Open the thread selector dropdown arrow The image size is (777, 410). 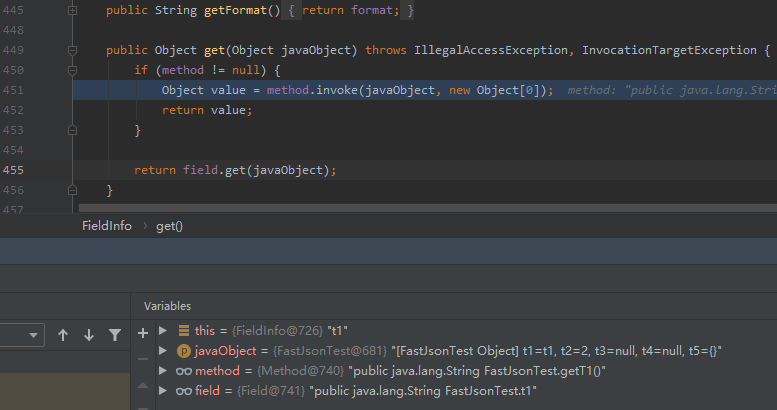33,335
